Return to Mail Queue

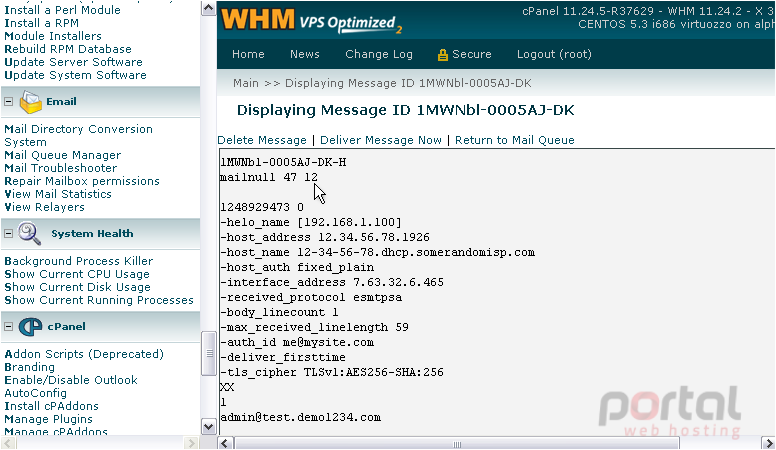(515, 140)
